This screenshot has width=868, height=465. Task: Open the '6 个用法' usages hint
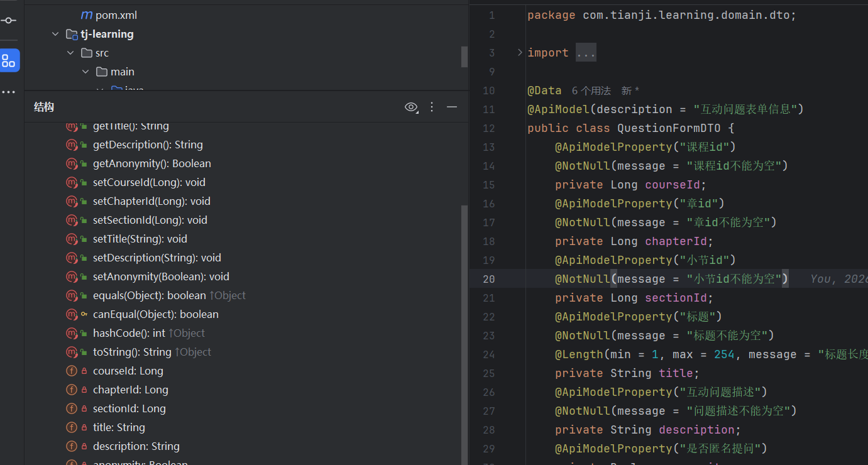pyautogui.click(x=591, y=90)
